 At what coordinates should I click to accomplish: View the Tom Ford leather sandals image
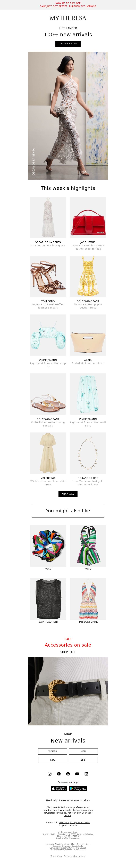(48, 276)
